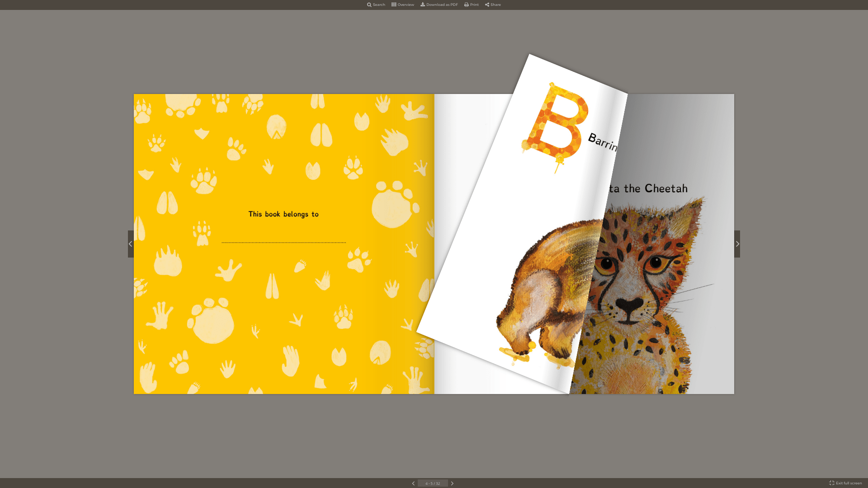Viewport: 868px width, 488px height.
Task: Flip to next page using right side arrow
Action: pyautogui.click(x=737, y=244)
